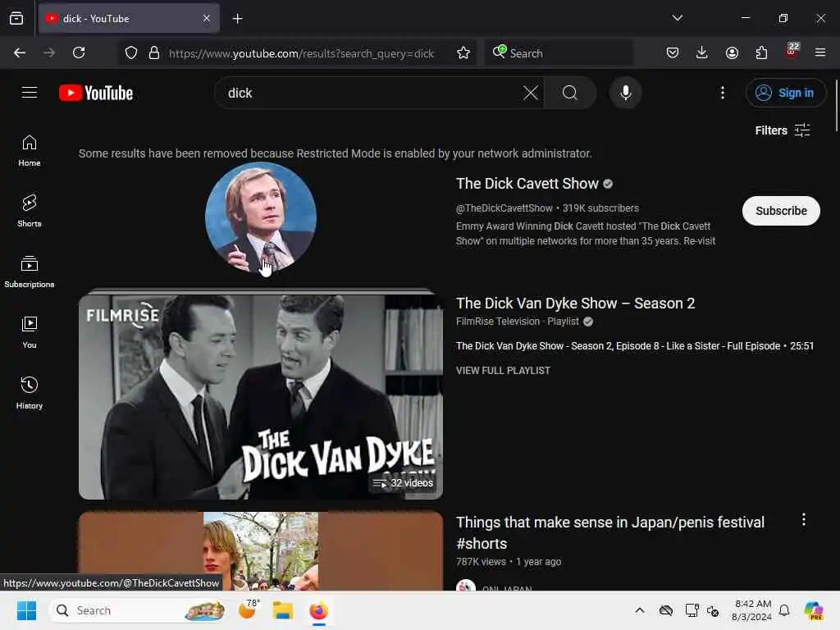Open The Dick Cavett Show channel avatar

coord(261,217)
